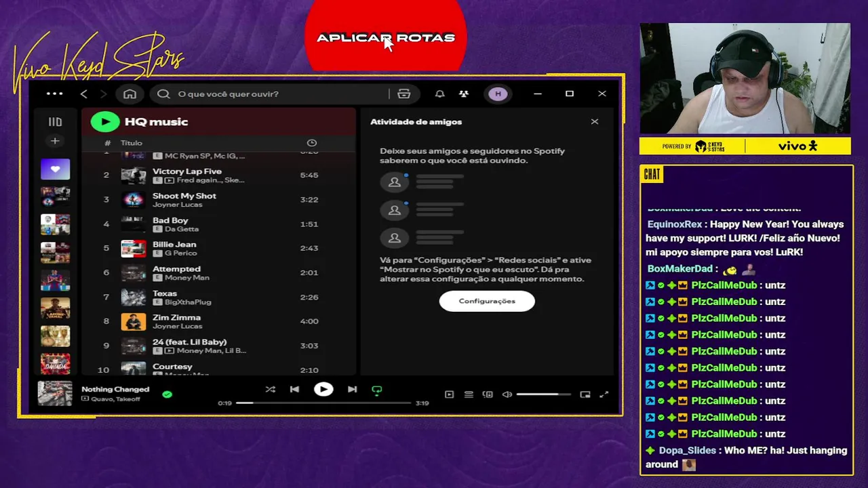Open the now playing album artwork
868x488 pixels.
click(x=55, y=393)
